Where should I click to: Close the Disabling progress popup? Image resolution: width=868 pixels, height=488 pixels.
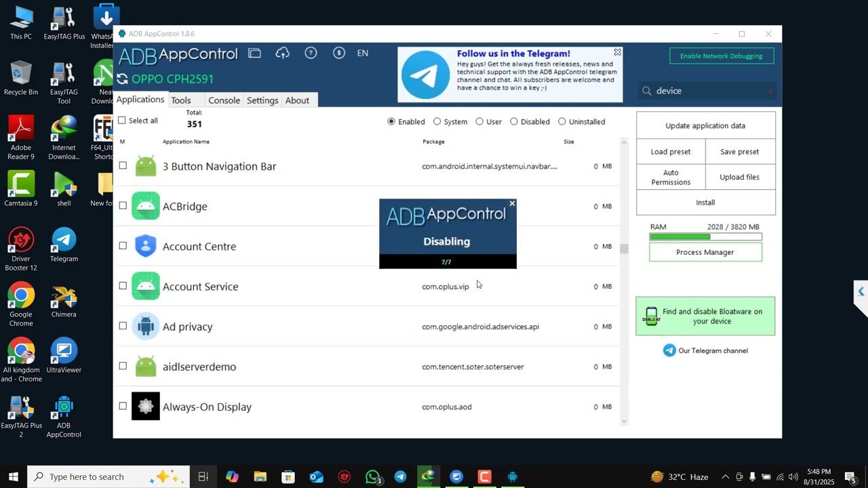tap(512, 203)
